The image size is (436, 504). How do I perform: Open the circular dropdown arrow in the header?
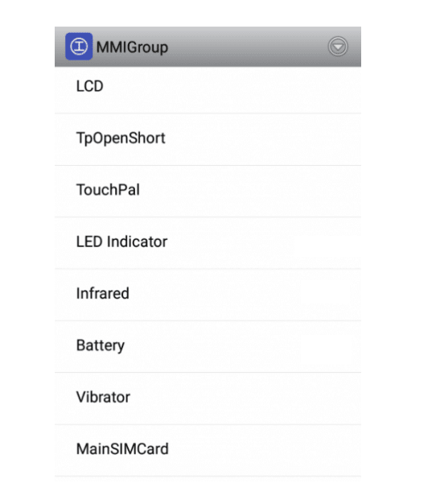[337, 47]
